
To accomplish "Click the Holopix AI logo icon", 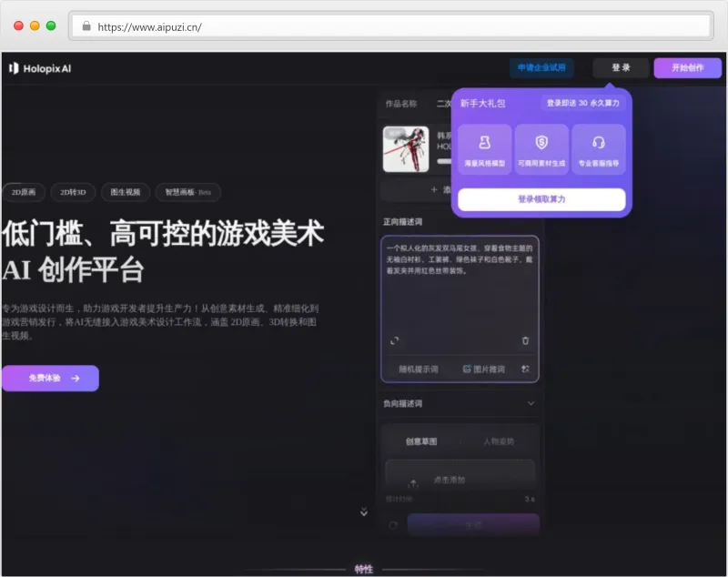I will point(14,67).
